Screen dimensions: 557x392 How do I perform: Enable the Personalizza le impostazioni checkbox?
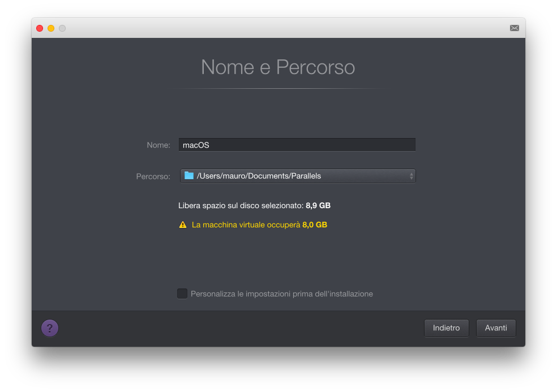[182, 294]
